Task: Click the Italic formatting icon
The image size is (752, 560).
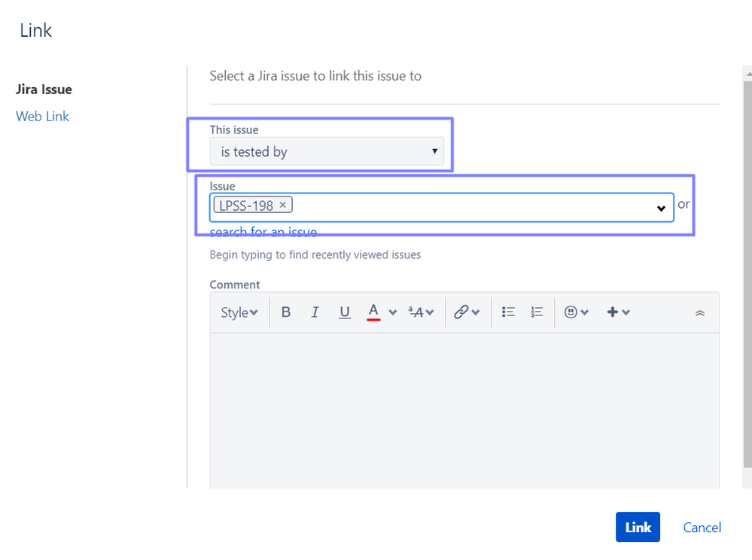Action: [315, 312]
